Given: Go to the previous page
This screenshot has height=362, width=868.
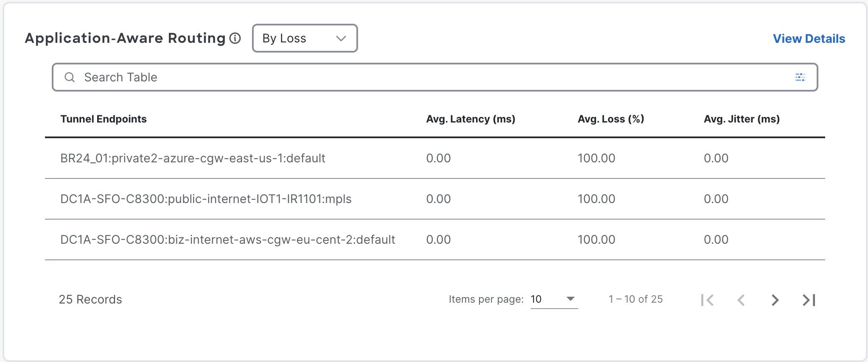Looking at the screenshot, I should [741, 300].
